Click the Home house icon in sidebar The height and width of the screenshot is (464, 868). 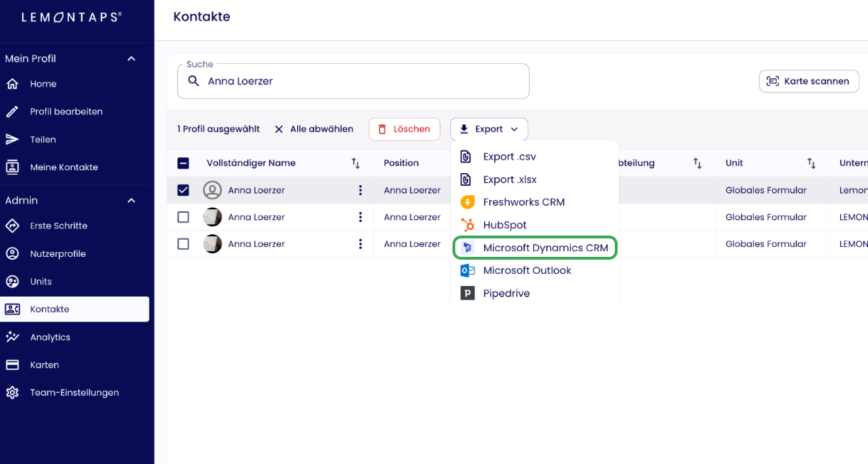click(x=12, y=84)
